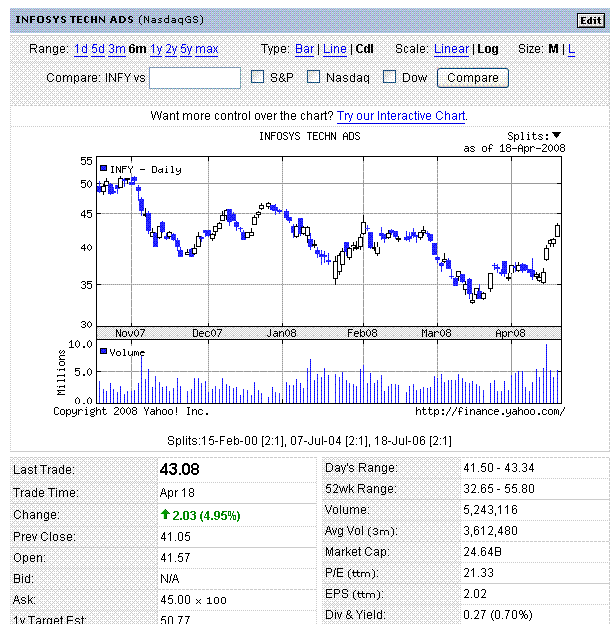
Task: Set chart size to L
Action: (x=572, y=49)
